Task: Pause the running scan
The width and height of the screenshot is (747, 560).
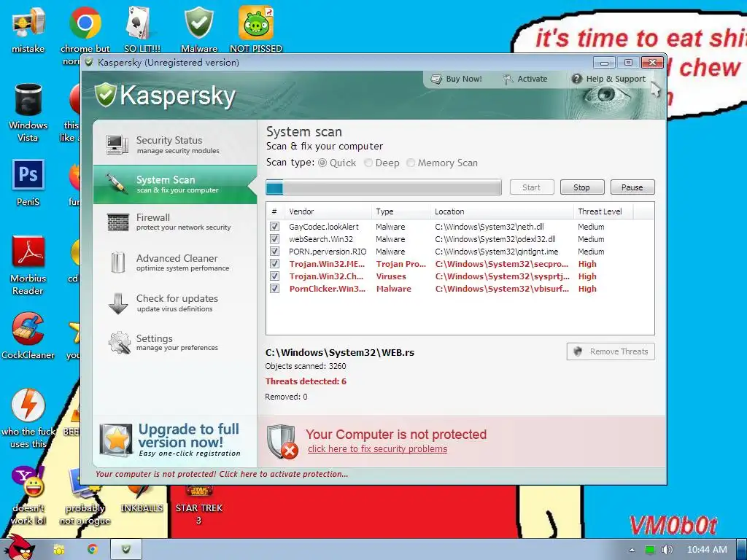Action: [632, 187]
